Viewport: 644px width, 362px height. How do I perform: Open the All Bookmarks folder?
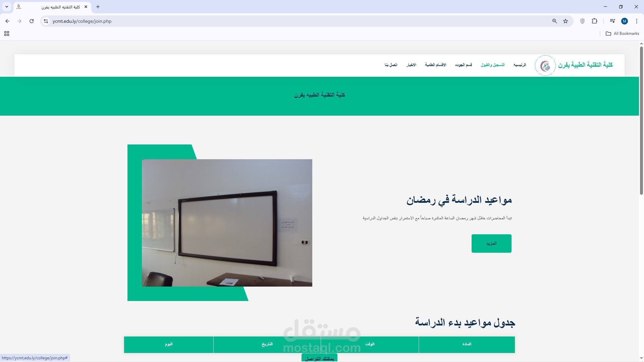622,34
